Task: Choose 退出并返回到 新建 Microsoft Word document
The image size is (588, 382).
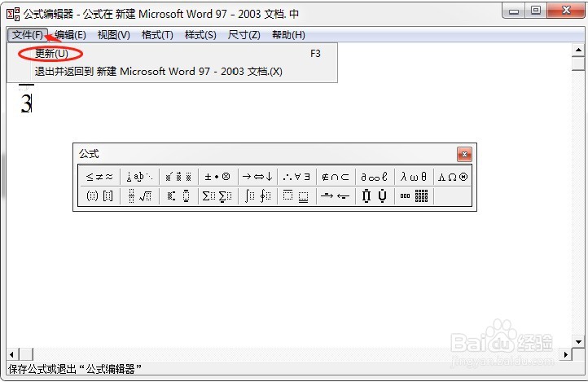Action: 172,71
